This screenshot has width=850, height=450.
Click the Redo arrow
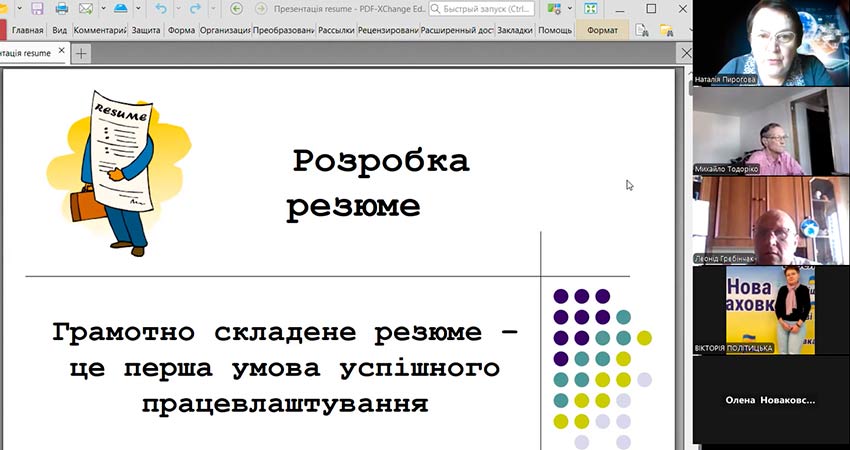[x=195, y=9]
